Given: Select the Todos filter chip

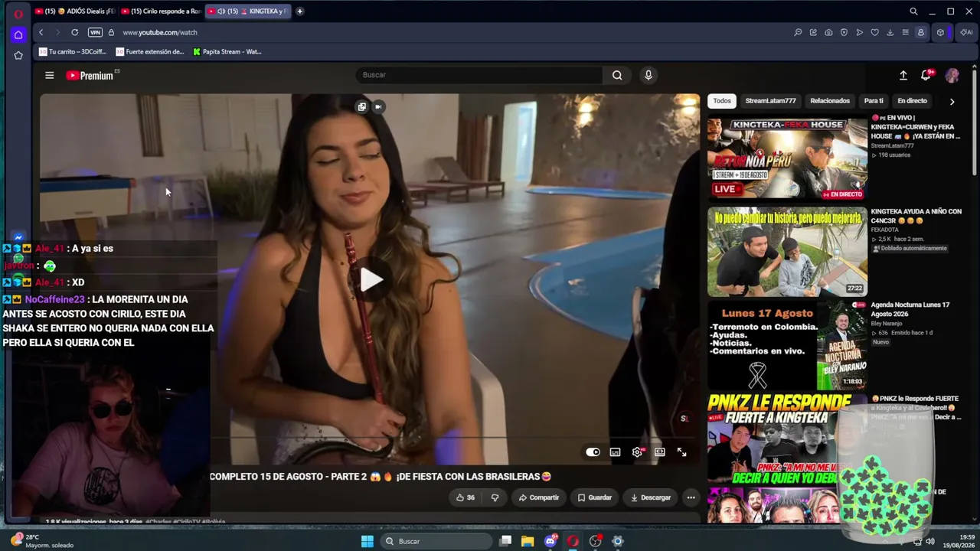Looking at the screenshot, I should (x=722, y=101).
